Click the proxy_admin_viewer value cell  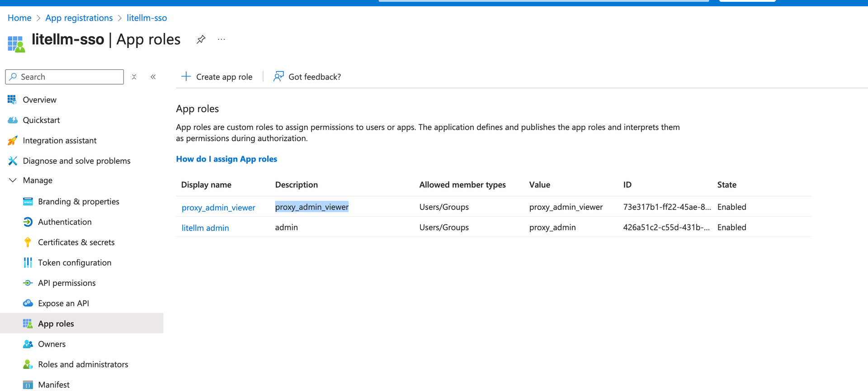[566, 207]
